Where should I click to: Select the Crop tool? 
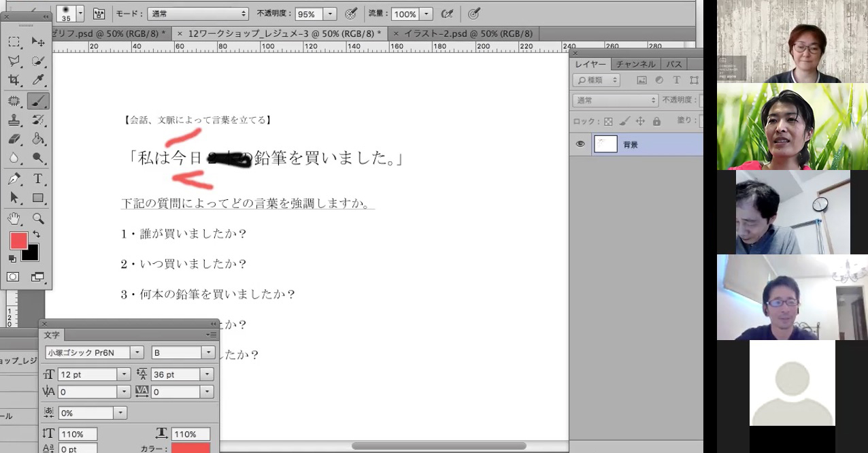(14, 80)
